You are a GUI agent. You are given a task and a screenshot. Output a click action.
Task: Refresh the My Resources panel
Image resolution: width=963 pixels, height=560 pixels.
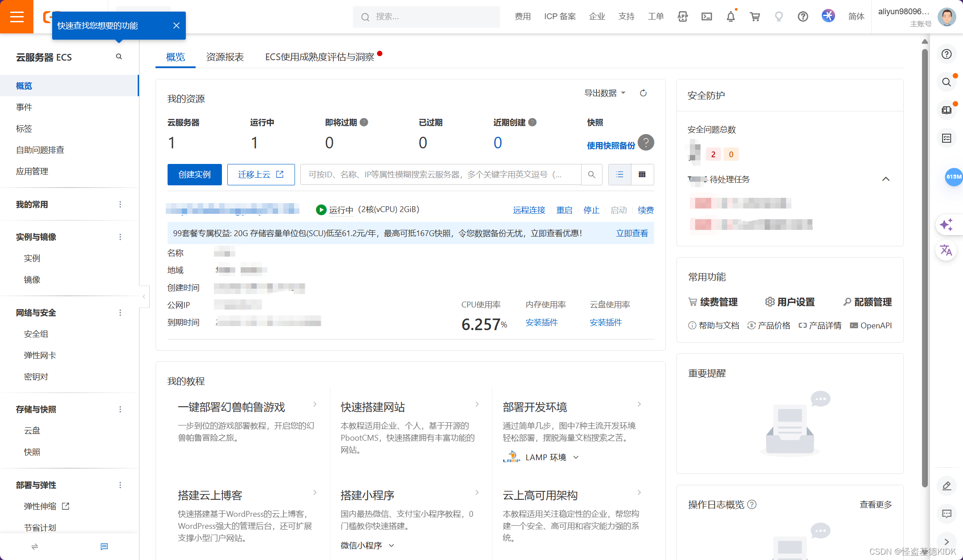643,93
